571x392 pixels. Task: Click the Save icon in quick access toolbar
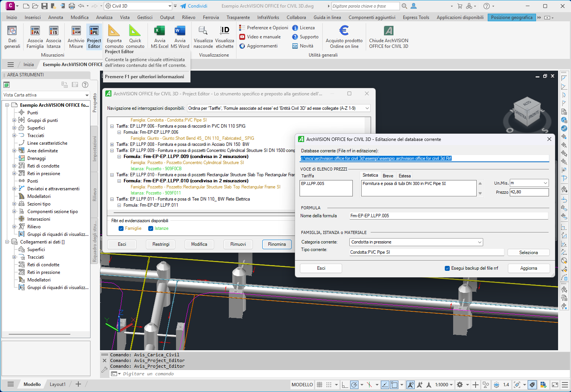pos(44,6)
